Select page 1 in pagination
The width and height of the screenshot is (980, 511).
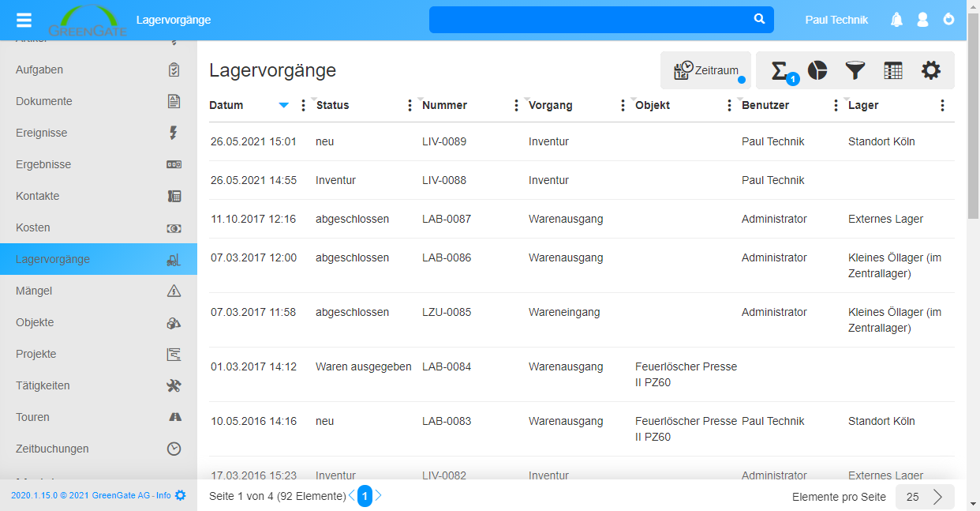tap(365, 496)
